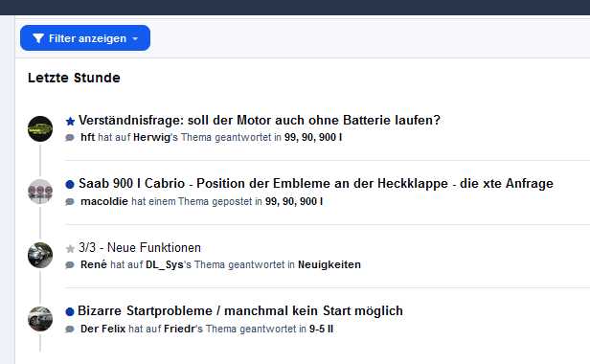Open hft's avatar with yellow car
The height and width of the screenshot is (364, 590).
tap(40, 128)
